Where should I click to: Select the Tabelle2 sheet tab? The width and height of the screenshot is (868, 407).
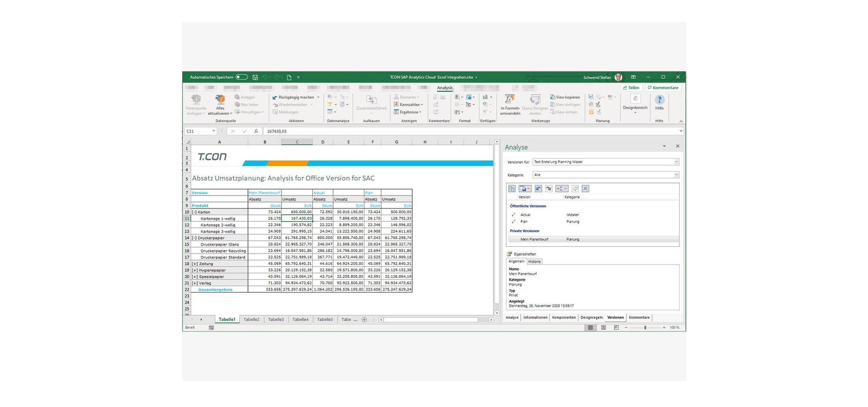pos(251,320)
